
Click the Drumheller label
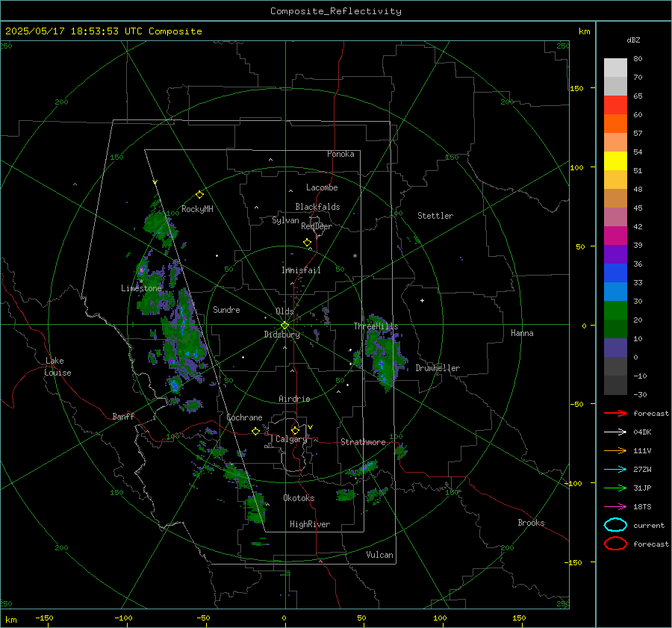[438, 368]
